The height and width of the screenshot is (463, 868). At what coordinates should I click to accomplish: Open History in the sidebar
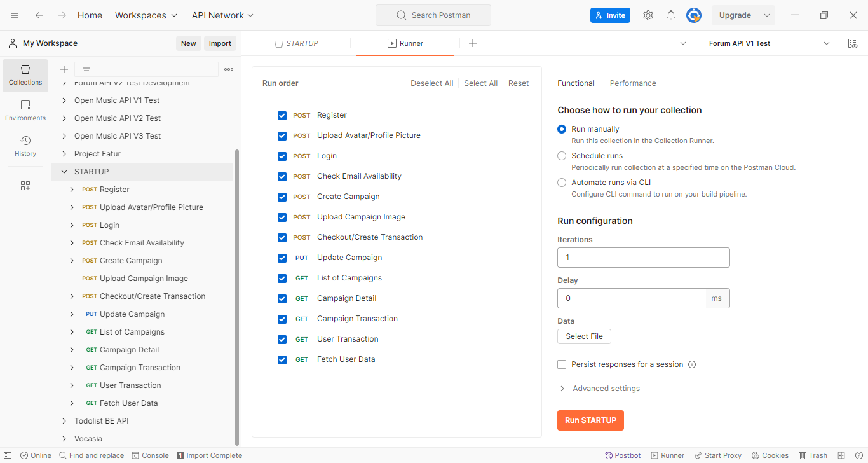tap(25, 146)
